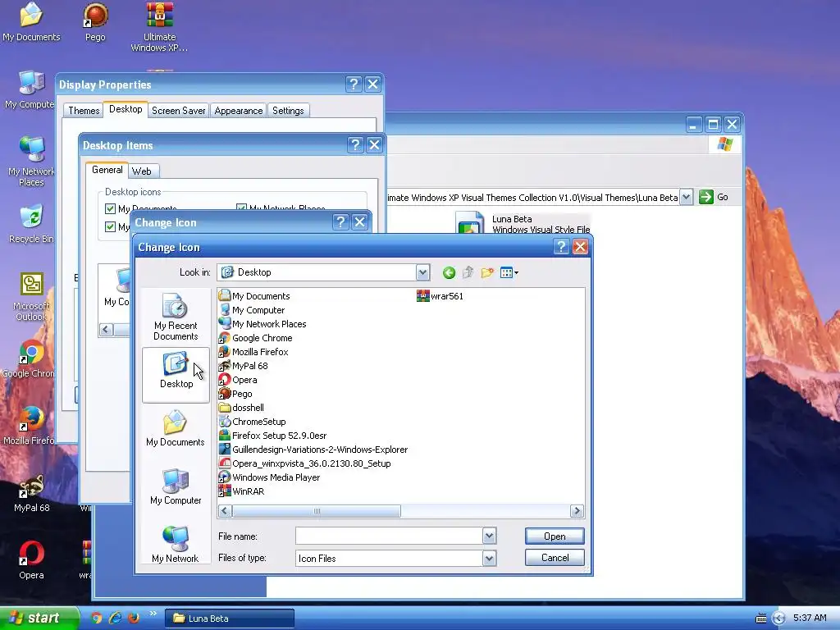Viewport: 840px width, 630px height.
Task: Select My Documents in the file list
Action: pyautogui.click(x=254, y=296)
